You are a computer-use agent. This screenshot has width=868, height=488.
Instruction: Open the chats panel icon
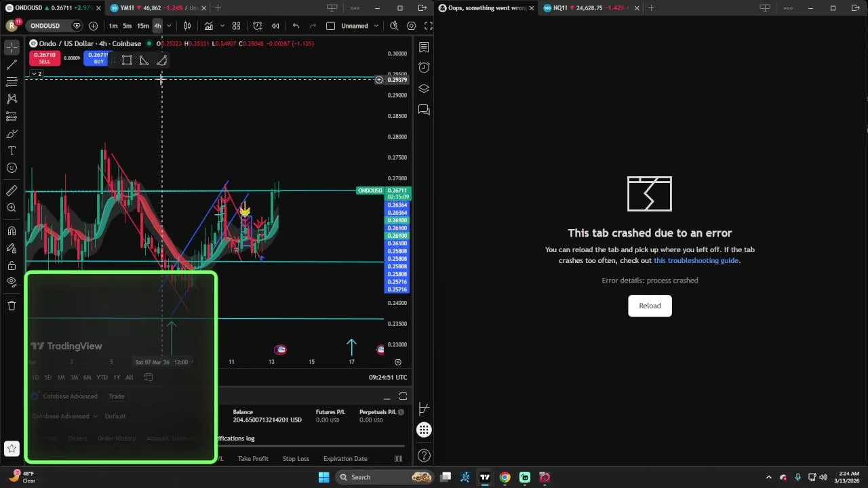coord(424,110)
